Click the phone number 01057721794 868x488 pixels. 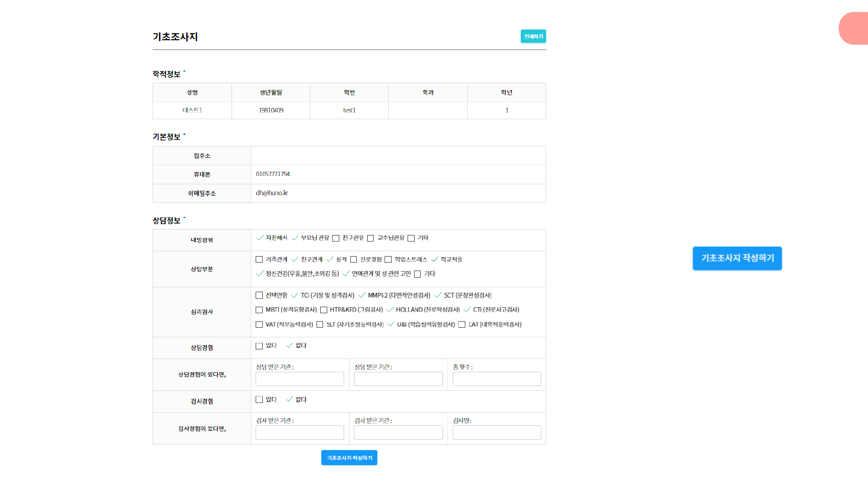[x=273, y=174]
